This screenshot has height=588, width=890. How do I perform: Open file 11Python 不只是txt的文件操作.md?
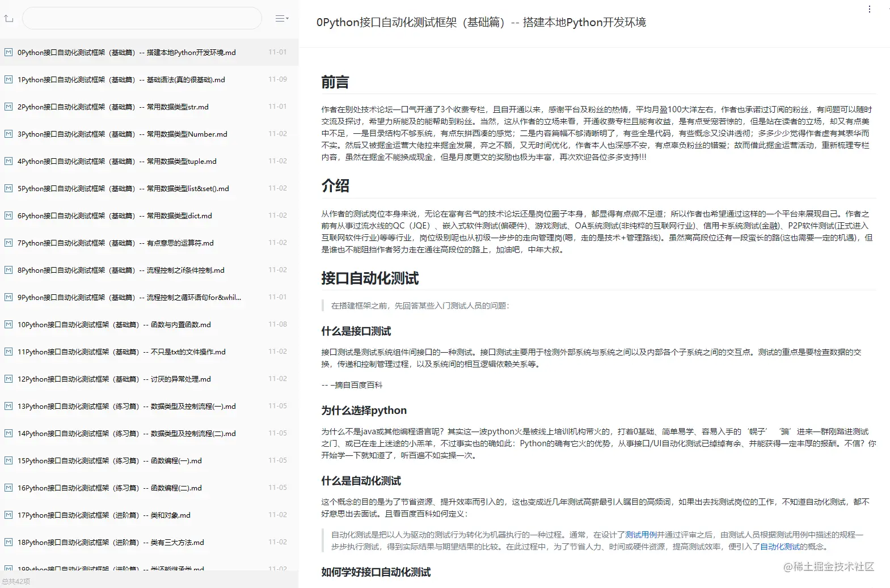[149, 352]
